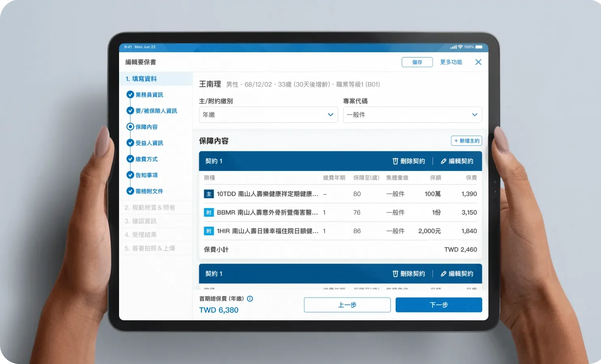Click the checkmark icon beside 要/被保險人資訊
601x364 pixels.
(130, 111)
